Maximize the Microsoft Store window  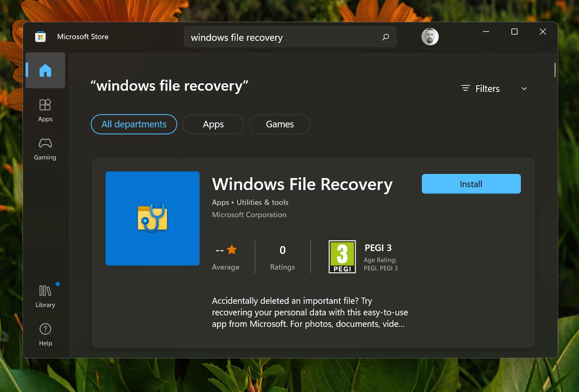[x=514, y=32]
